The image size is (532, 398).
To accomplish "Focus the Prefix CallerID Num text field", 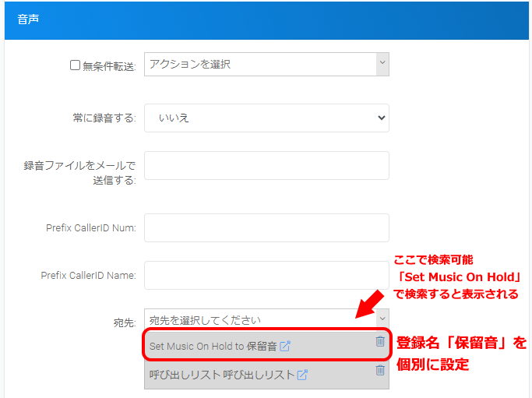I will tap(266, 228).
